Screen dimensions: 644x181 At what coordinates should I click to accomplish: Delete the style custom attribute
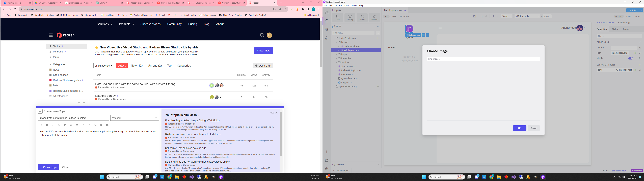point(635,70)
